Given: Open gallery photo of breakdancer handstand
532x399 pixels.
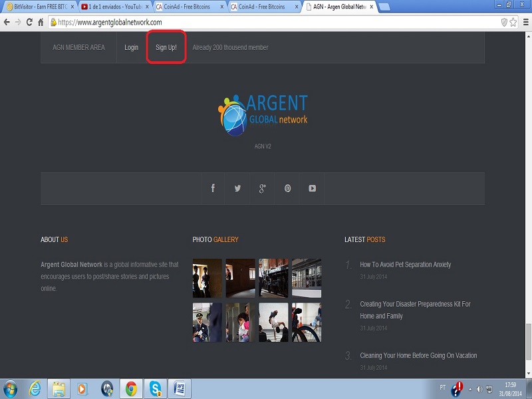Looking at the screenshot, I should (x=273, y=323).
